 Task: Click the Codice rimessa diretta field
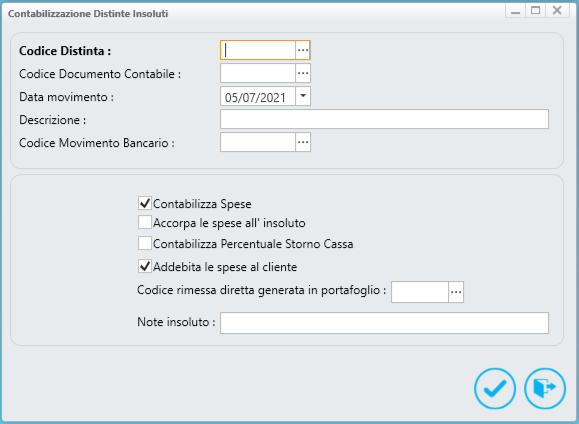click(420, 292)
